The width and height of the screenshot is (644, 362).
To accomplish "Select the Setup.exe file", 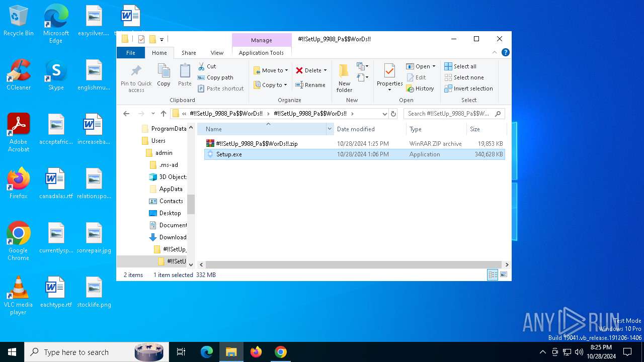I will pos(354,154).
